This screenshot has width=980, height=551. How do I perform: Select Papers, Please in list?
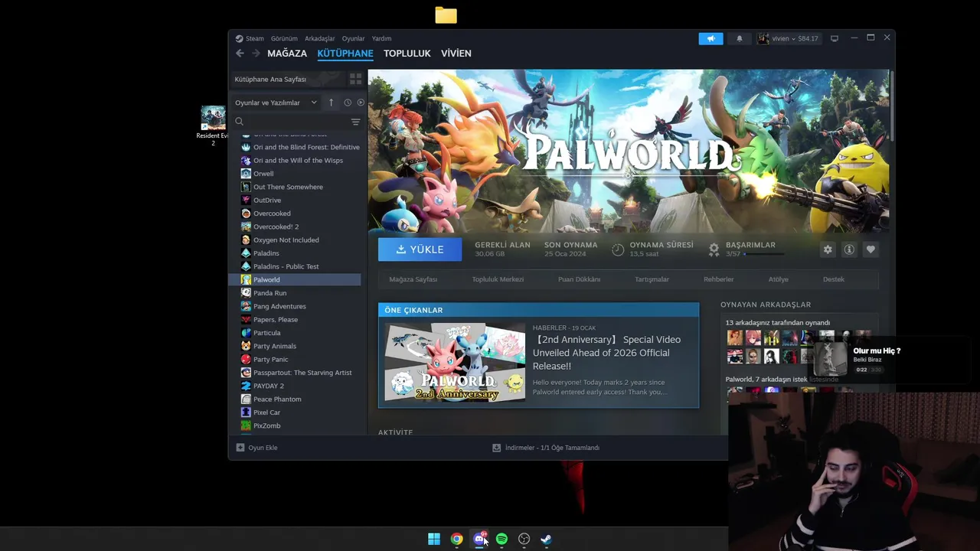[x=276, y=319]
